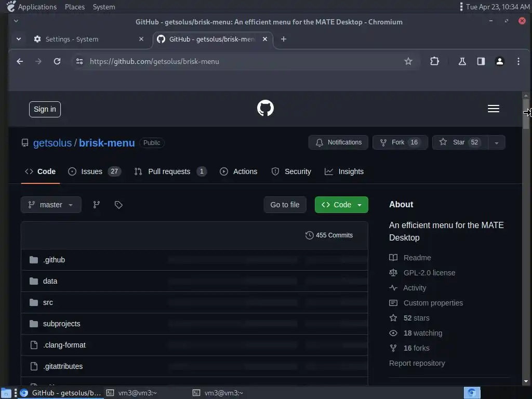
Task: Open the .github folder
Action: coord(54,260)
